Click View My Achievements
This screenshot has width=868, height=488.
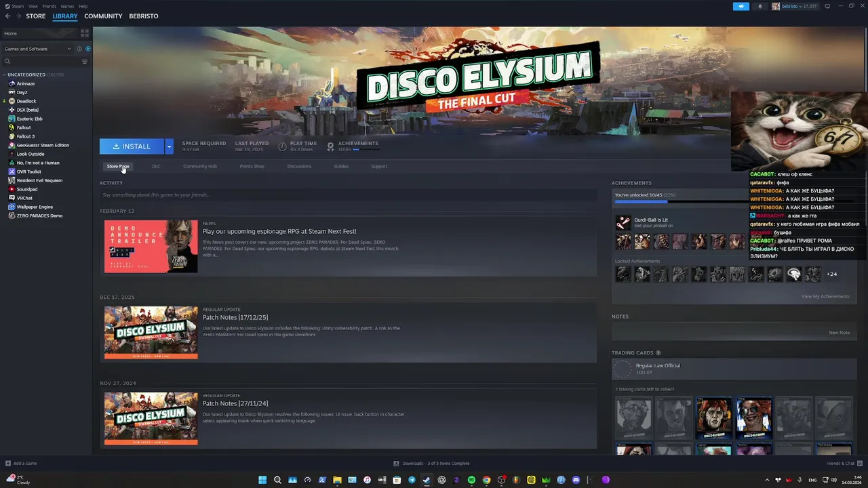[x=825, y=296]
